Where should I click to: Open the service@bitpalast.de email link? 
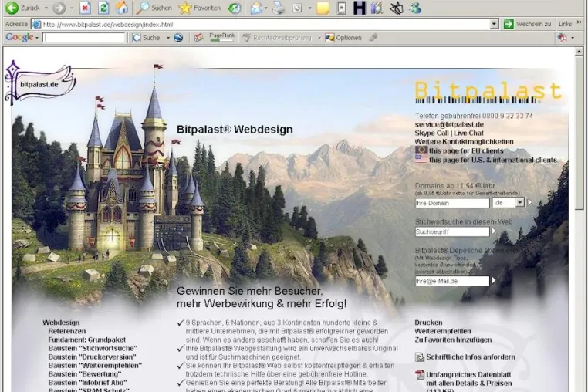449,124
